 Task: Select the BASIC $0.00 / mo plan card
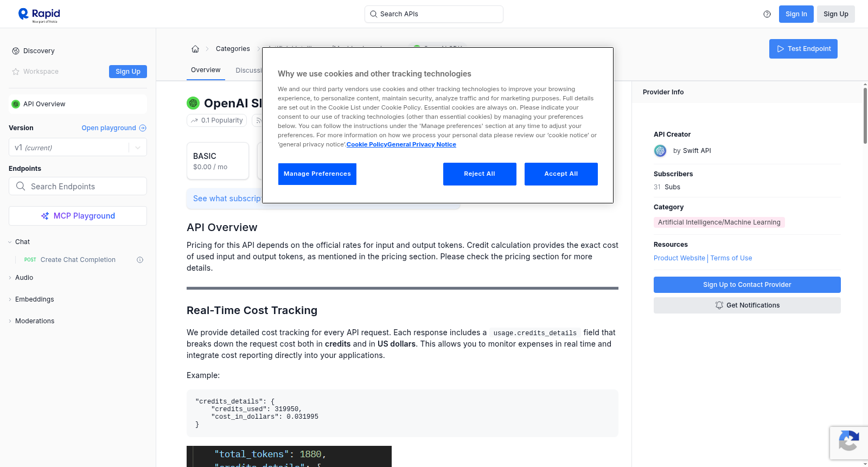tap(218, 161)
